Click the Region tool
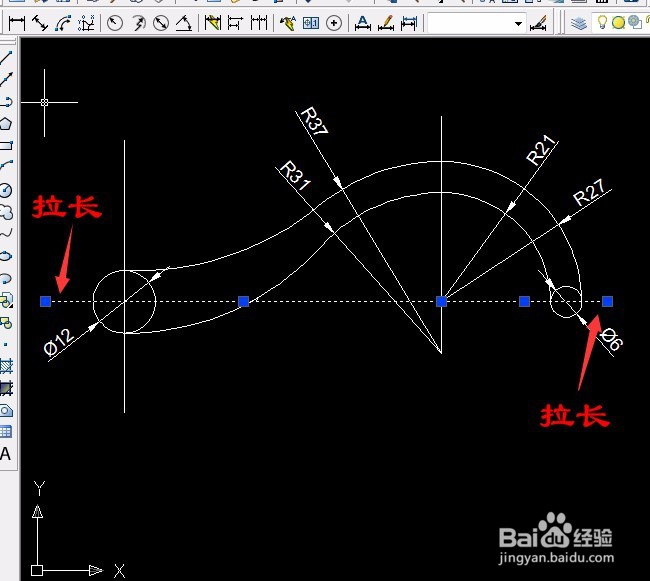 pos(6,410)
